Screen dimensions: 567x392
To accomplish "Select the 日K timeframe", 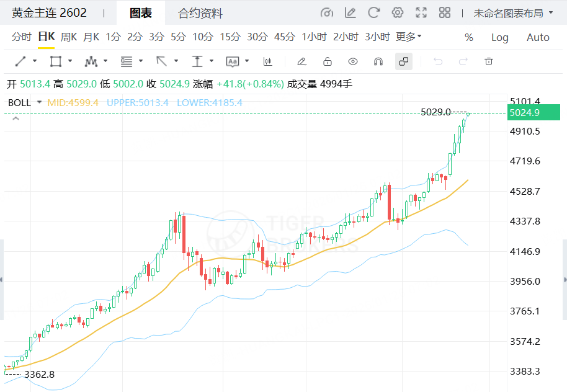I will [x=47, y=37].
